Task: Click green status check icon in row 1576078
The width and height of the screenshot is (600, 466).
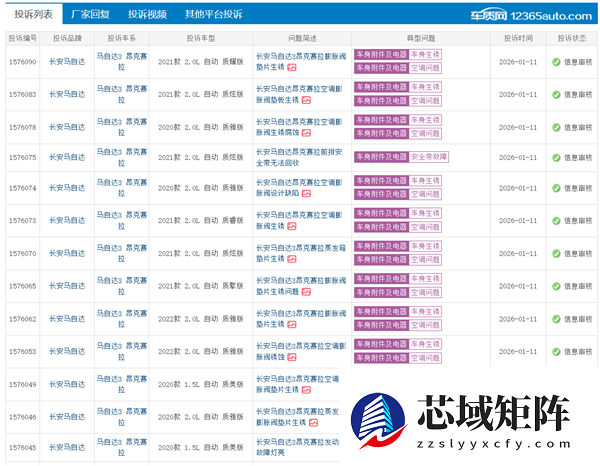Action: (x=556, y=127)
